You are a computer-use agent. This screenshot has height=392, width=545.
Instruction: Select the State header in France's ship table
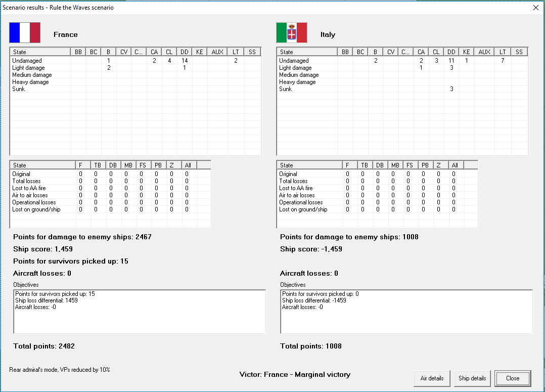tap(40, 52)
